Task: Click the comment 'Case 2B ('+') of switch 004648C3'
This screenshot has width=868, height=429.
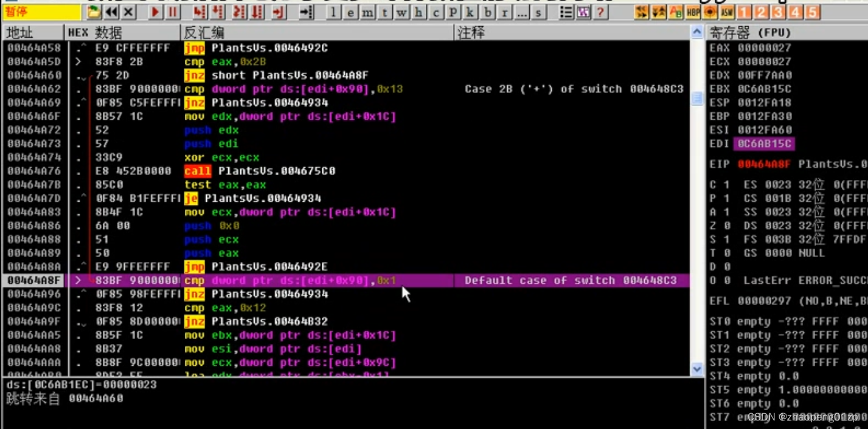Action: [x=574, y=89]
